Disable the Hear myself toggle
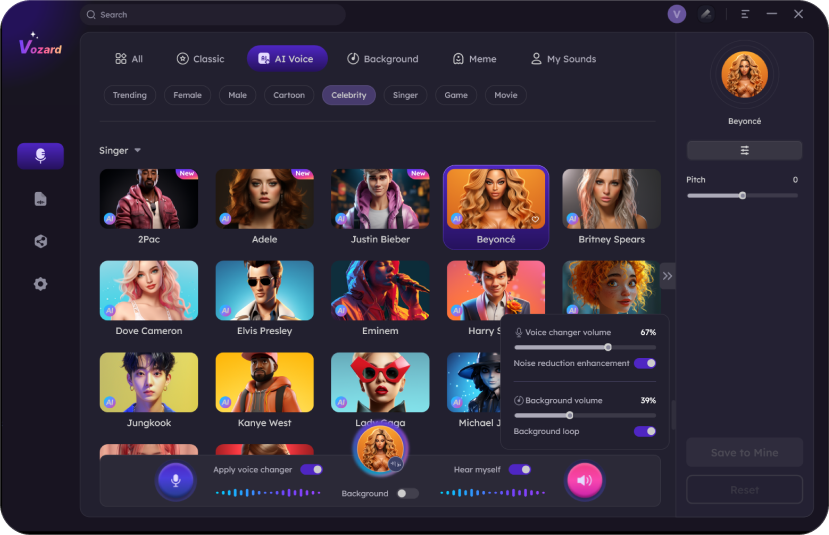The width and height of the screenshot is (829, 535). coord(519,469)
